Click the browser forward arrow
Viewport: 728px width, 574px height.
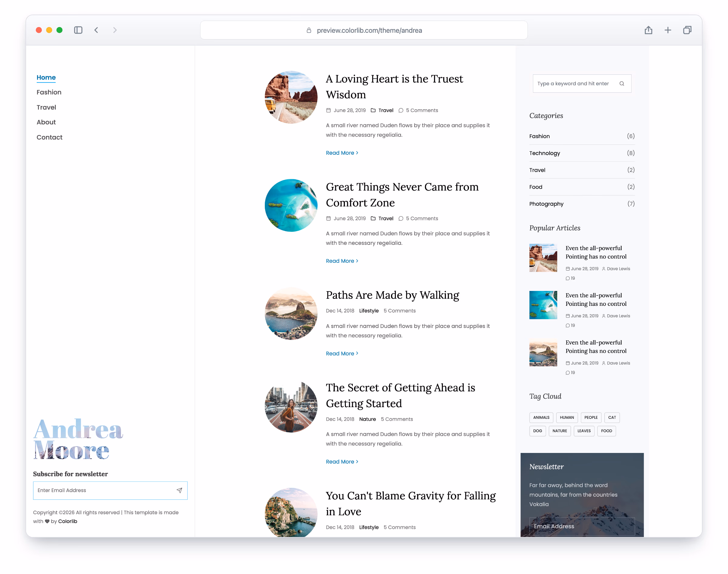tap(115, 30)
